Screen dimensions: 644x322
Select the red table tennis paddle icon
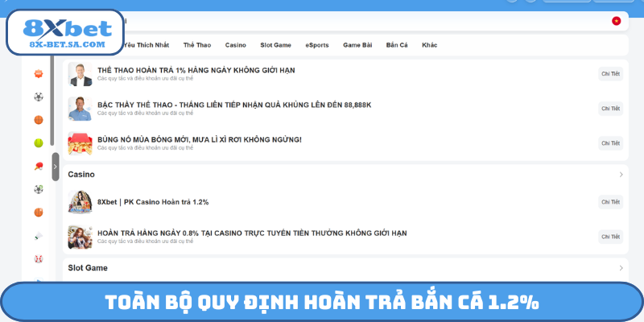click(39, 166)
